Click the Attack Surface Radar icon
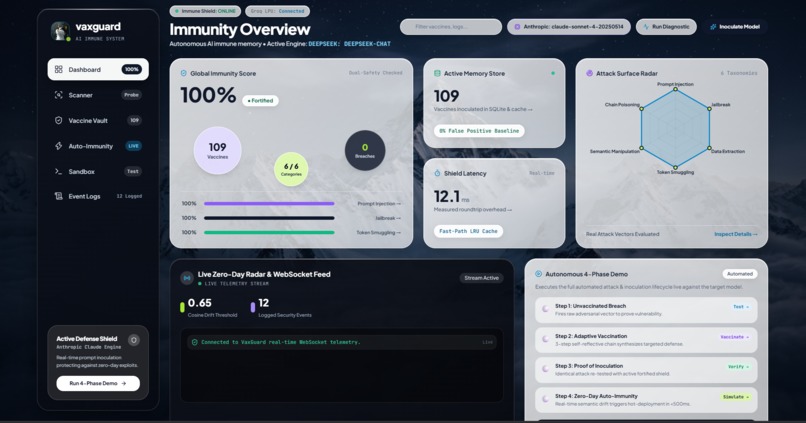This screenshot has height=423, width=806. tap(590, 73)
